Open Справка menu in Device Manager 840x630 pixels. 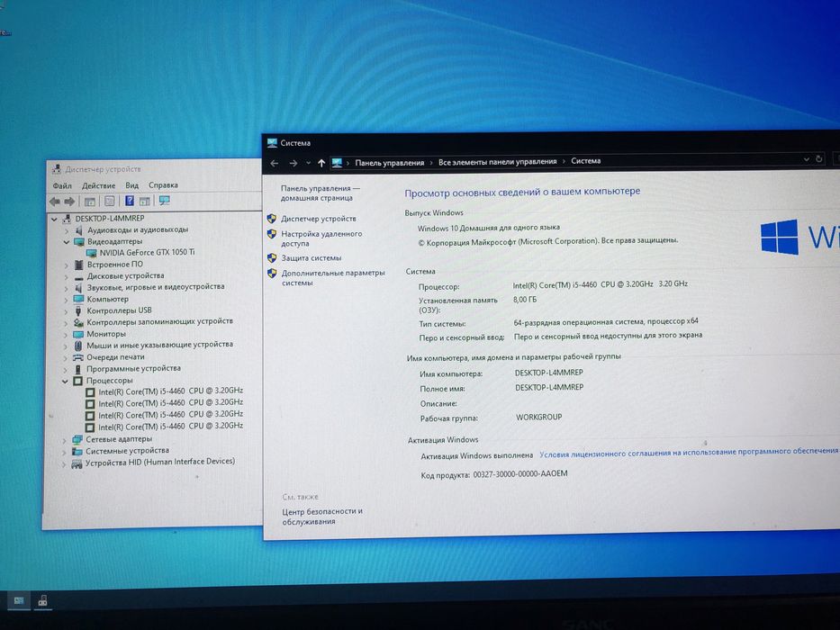(x=163, y=184)
